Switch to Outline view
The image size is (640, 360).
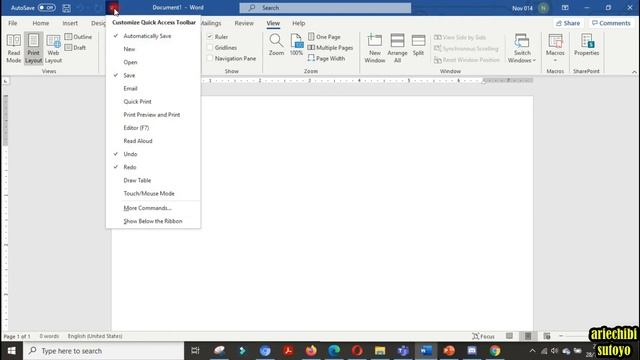click(78, 37)
